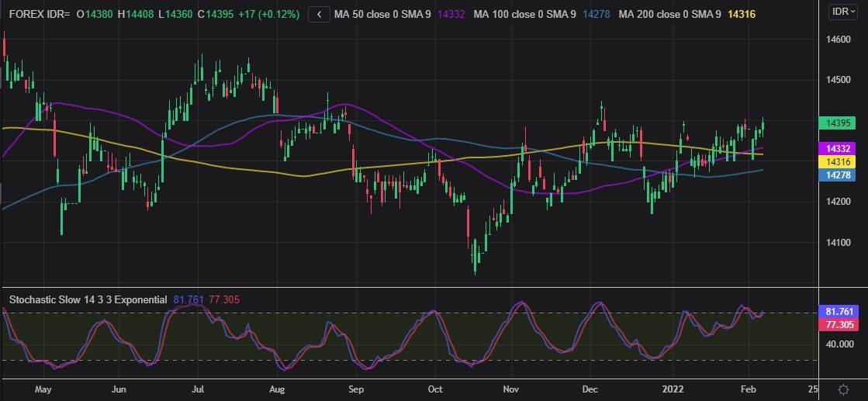Screen dimensions: 868x401
Task: Click the Nov label on time axis
Action: pos(511,389)
